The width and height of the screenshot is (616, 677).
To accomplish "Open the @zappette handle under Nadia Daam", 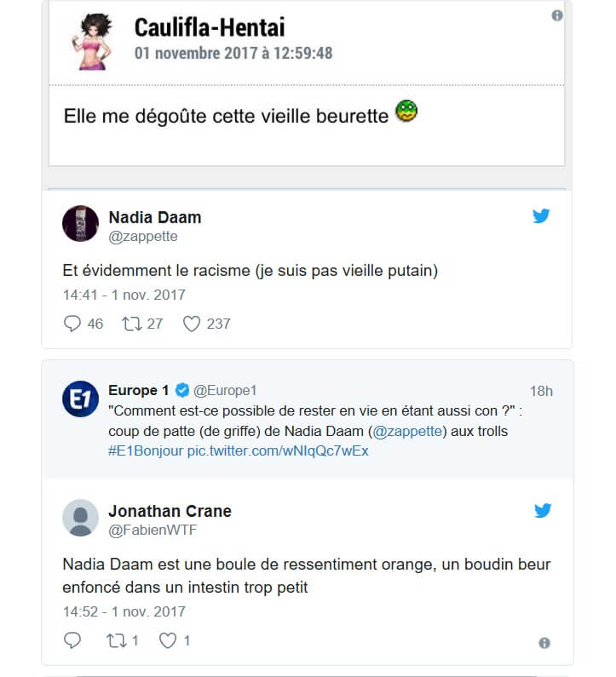I will tap(143, 236).
